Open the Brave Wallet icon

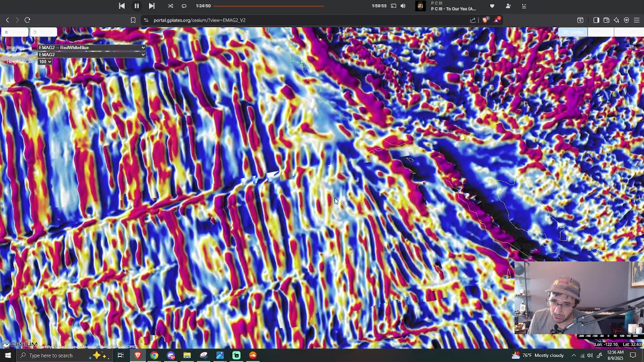tap(606, 20)
